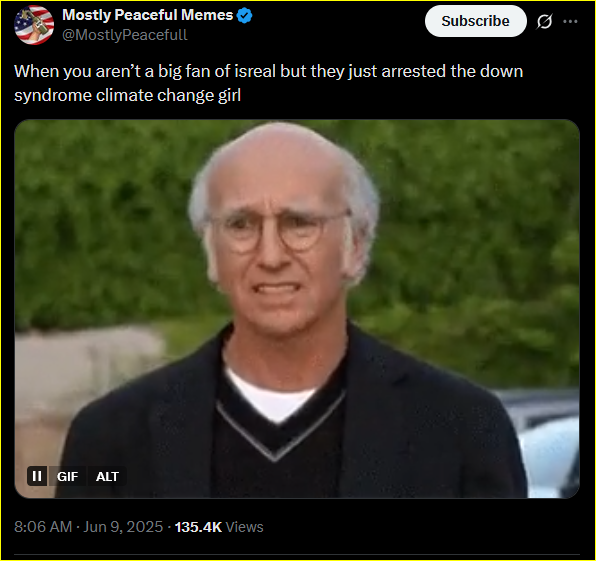Visit the @MostlyPeacefull handle link
Viewport: 596px width, 561px height.
[125, 35]
